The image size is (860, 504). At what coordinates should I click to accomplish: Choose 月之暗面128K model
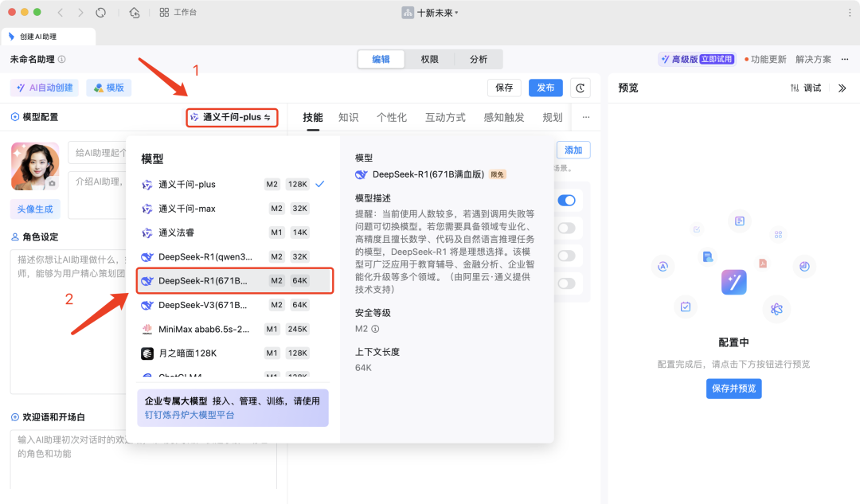click(x=233, y=354)
